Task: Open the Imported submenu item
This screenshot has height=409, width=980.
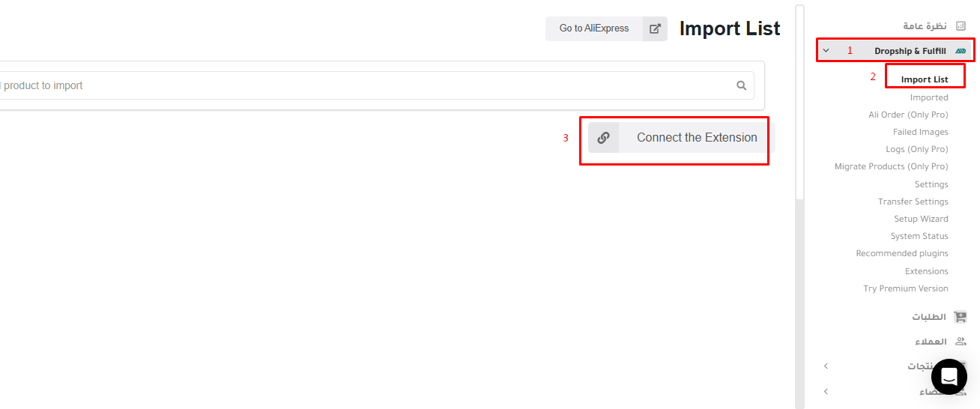Action: [x=929, y=97]
